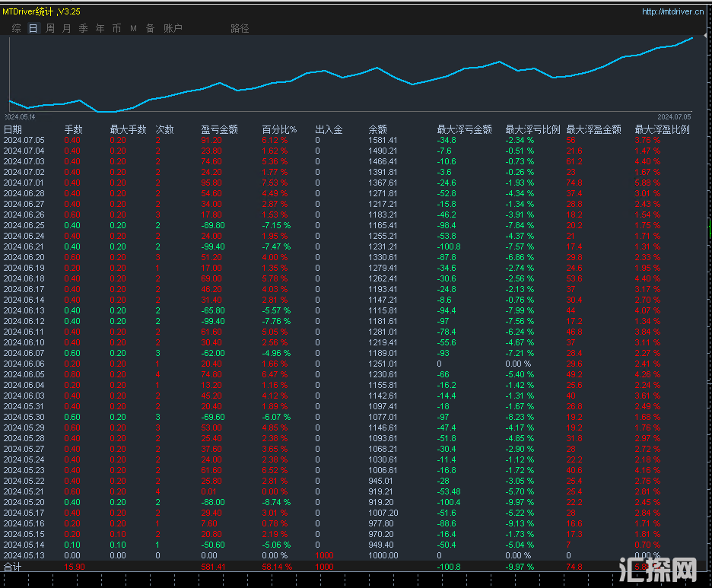
Task: Select the 日 daily statistics tab
Action: [x=33, y=28]
